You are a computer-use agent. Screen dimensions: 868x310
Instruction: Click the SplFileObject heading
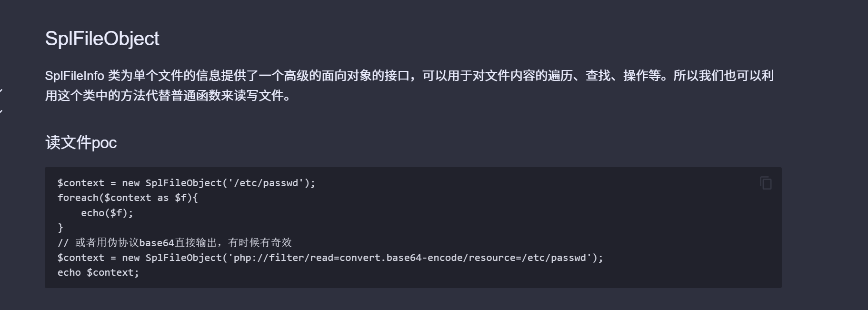point(102,39)
